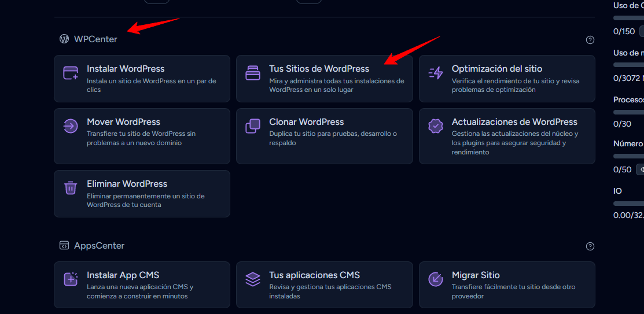Click the Mover WordPress arrow icon
This screenshot has height=314, width=644.
pyautogui.click(x=71, y=126)
